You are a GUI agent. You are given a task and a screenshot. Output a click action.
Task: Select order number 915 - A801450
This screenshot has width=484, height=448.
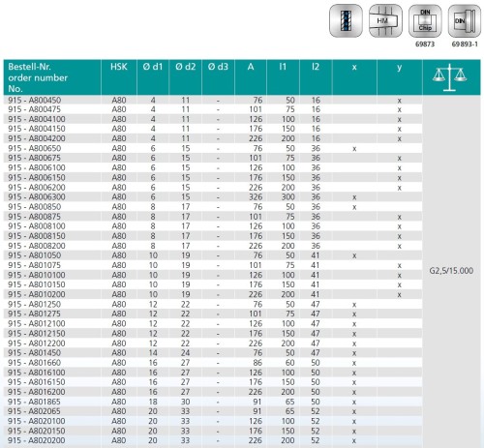34,353
